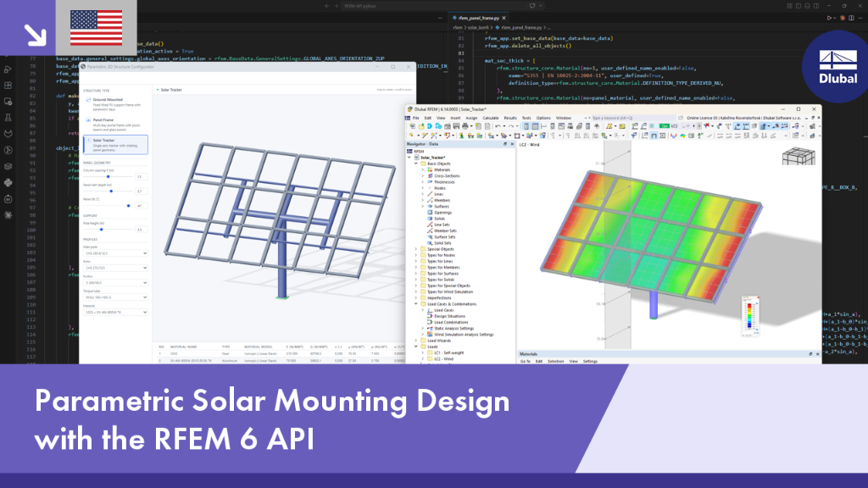The width and height of the screenshot is (868, 488).
Task: Select LC2 - Wind in Loads tree
Action: pos(443,358)
